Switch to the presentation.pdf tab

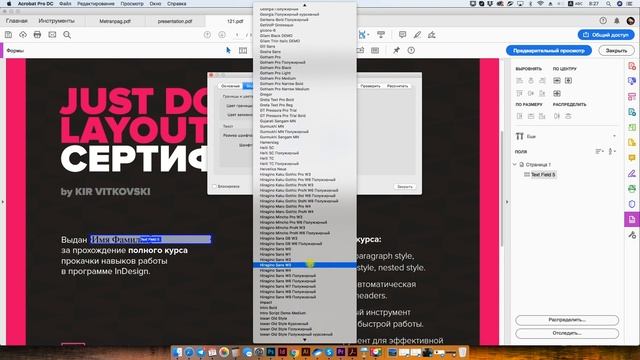pyautogui.click(x=175, y=21)
